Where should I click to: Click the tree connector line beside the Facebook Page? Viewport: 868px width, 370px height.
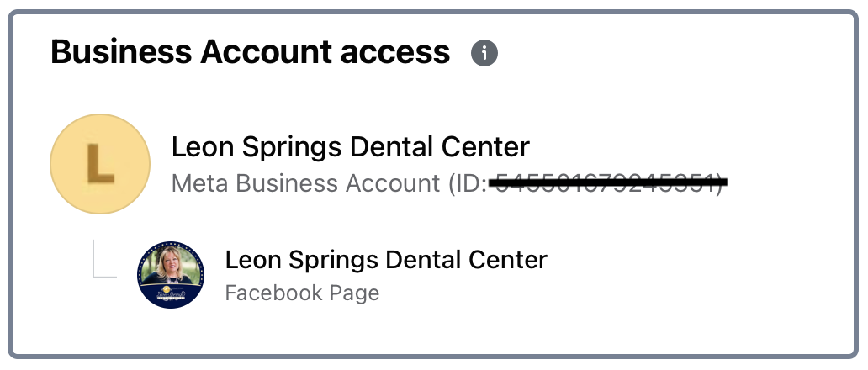pos(104,258)
